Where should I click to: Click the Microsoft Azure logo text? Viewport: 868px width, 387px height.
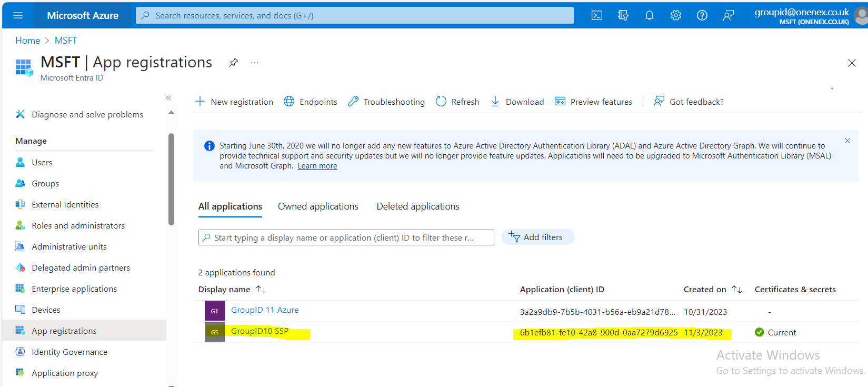coord(83,15)
